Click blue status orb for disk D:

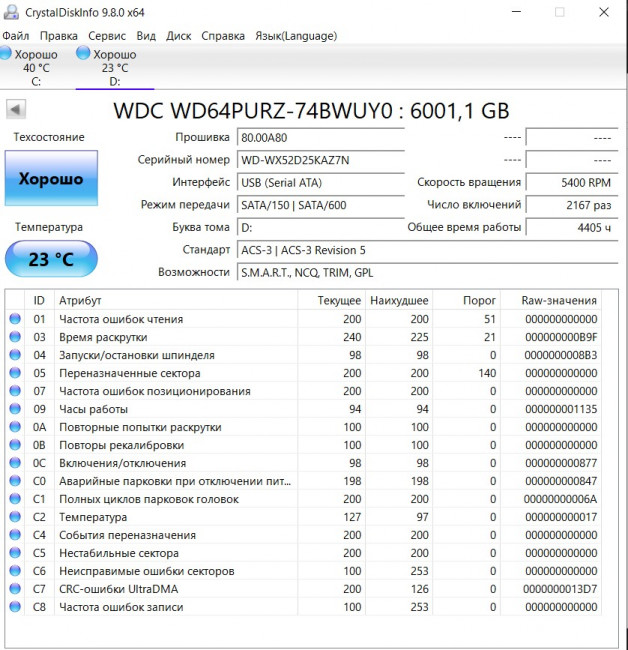pos(83,53)
